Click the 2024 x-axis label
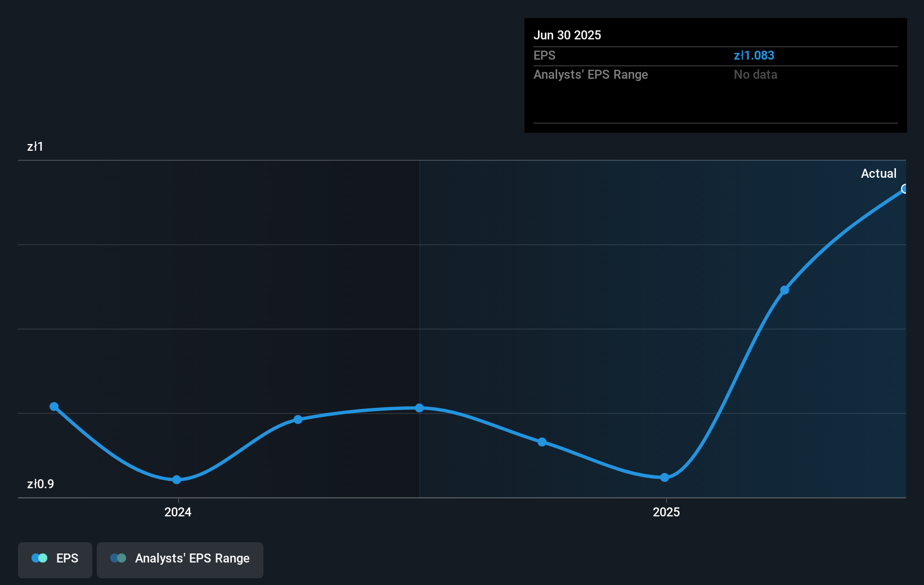 coord(178,512)
